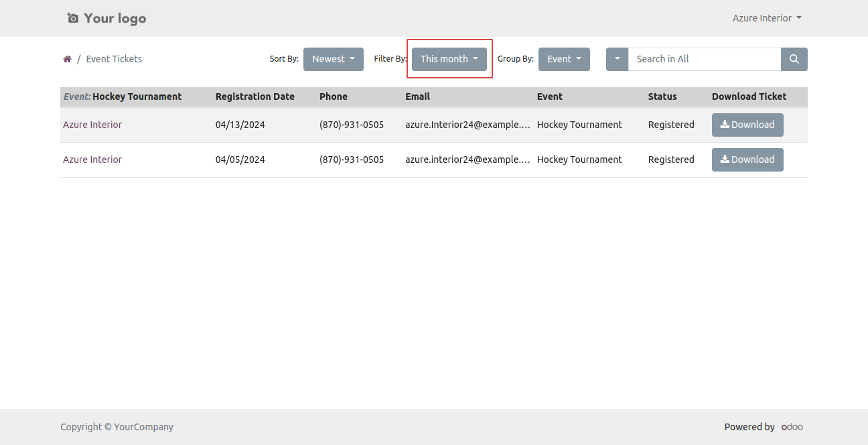Select the date 04/05/2024
Image resolution: width=868 pixels, height=445 pixels.
240,160
